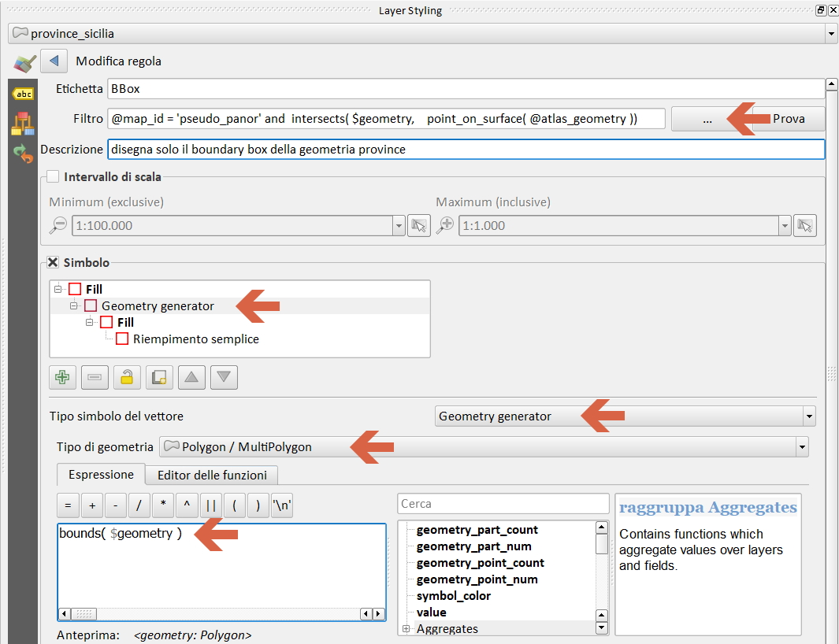Switch to the Editor delle funzioni tab
This screenshot has width=839, height=644.
pyautogui.click(x=212, y=475)
